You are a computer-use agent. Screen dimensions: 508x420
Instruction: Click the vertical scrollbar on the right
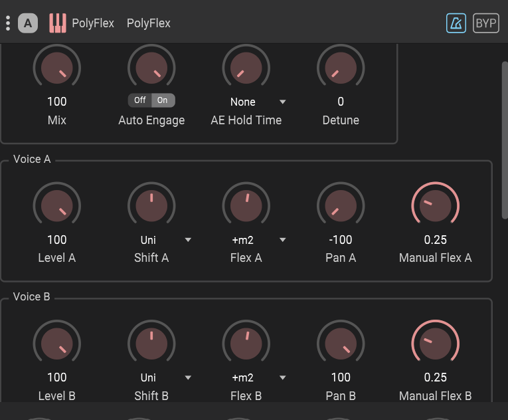[504, 140]
